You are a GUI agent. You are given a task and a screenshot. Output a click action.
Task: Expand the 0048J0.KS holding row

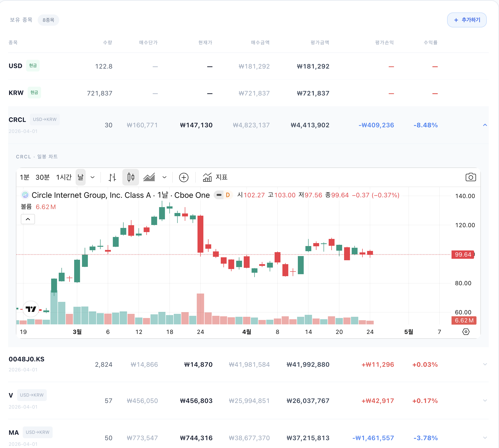point(485,364)
